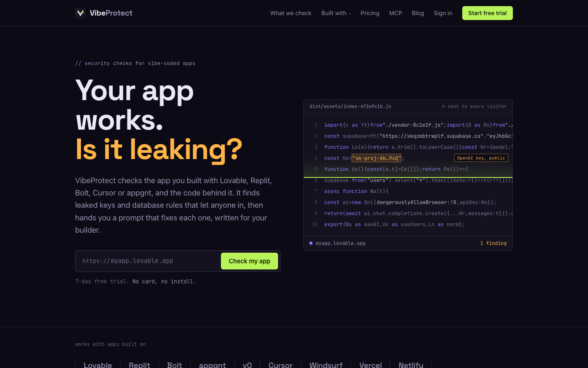The image size is (588, 368).
Task: Open the 1 finding indicator
Action: [493, 243]
